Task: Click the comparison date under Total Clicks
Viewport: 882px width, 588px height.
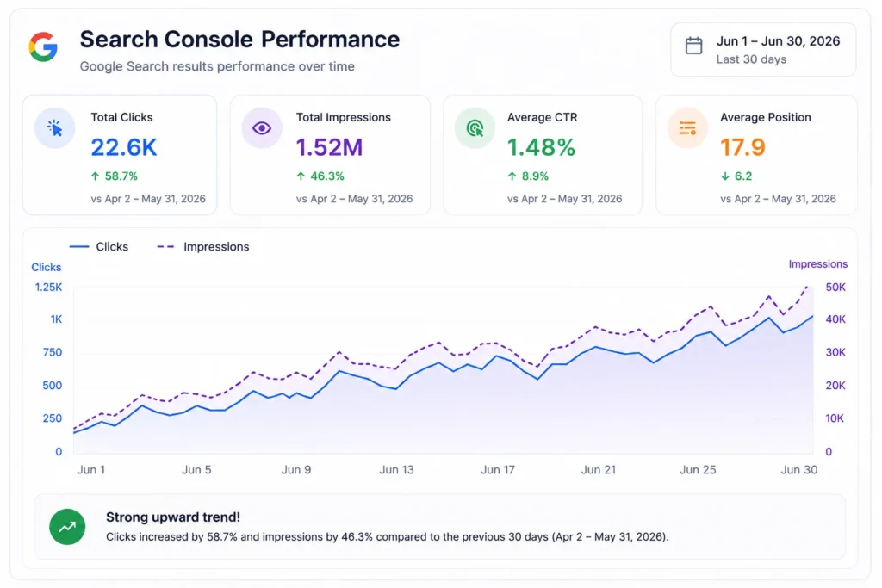Action: 148,198
